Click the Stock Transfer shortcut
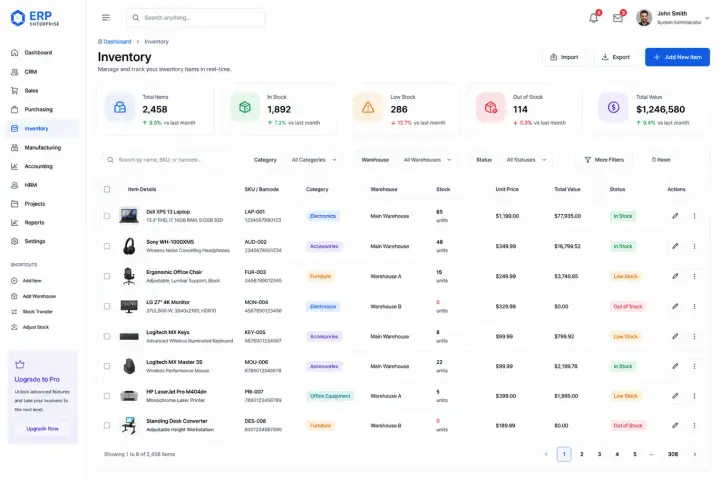 [x=32, y=312]
